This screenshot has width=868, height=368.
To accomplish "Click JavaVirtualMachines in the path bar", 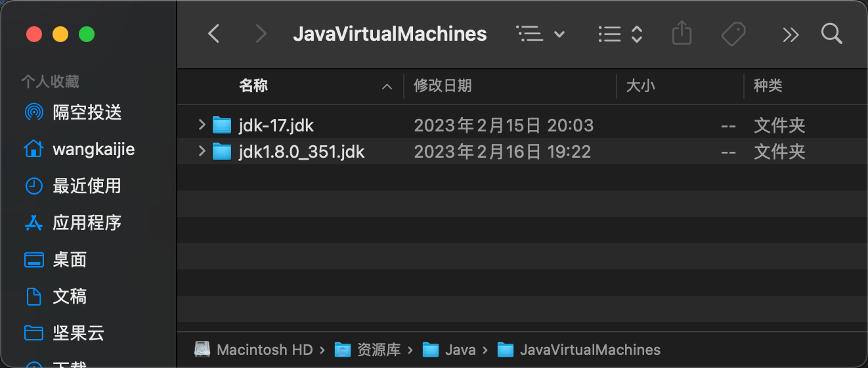I will [x=590, y=350].
